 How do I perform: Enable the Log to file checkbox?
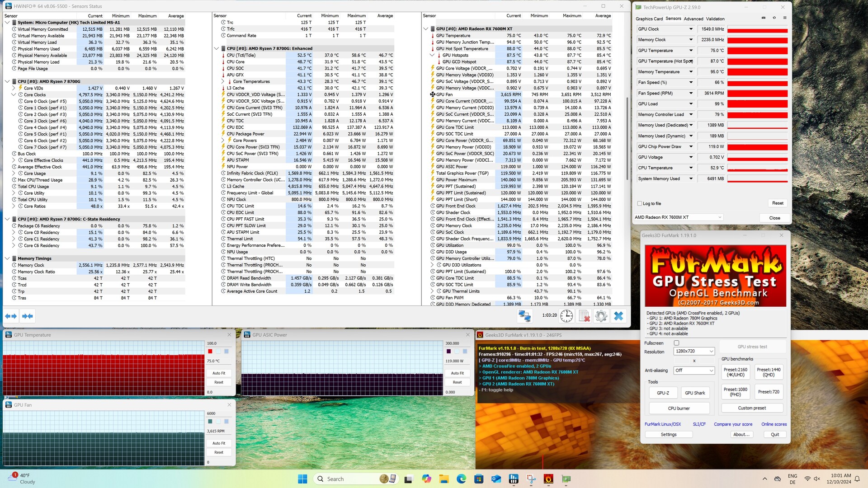coord(640,203)
